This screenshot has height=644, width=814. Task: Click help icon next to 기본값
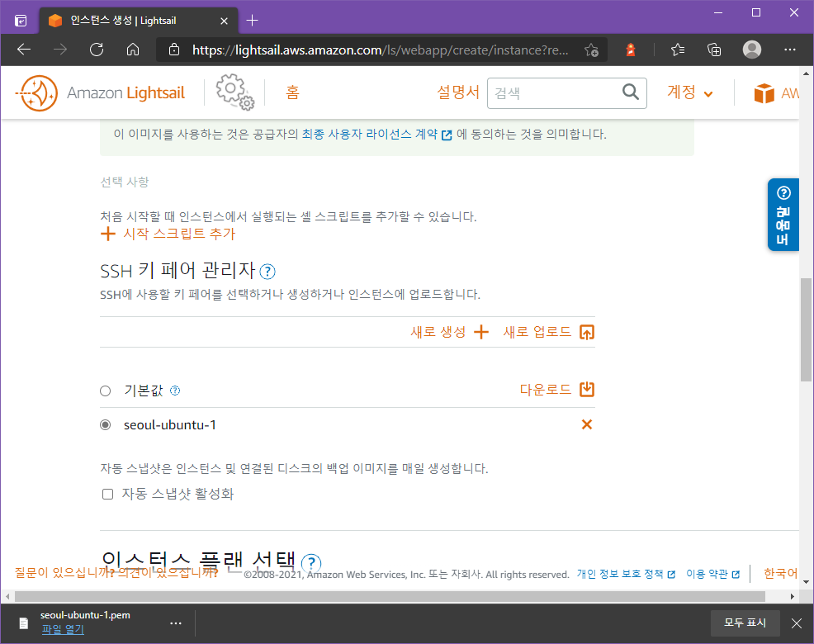click(175, 391)
